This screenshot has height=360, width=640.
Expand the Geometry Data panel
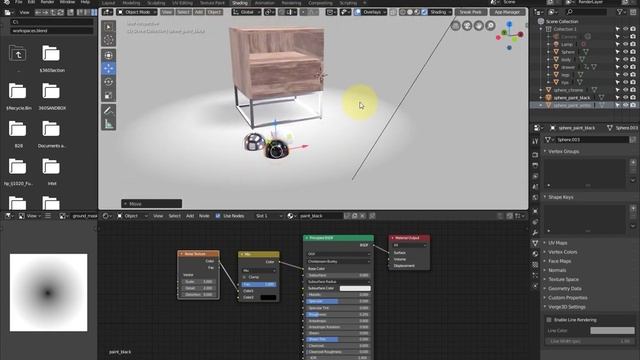point(564,289)
